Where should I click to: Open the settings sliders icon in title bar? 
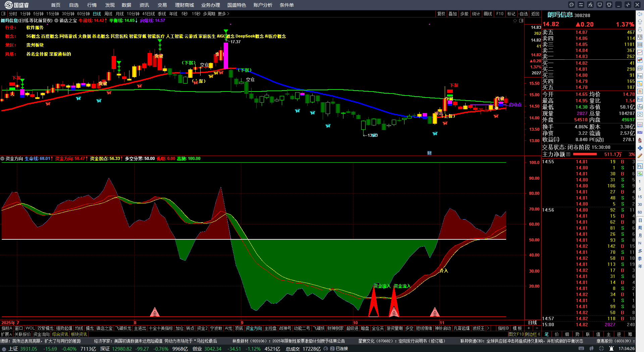coord(581,5)
